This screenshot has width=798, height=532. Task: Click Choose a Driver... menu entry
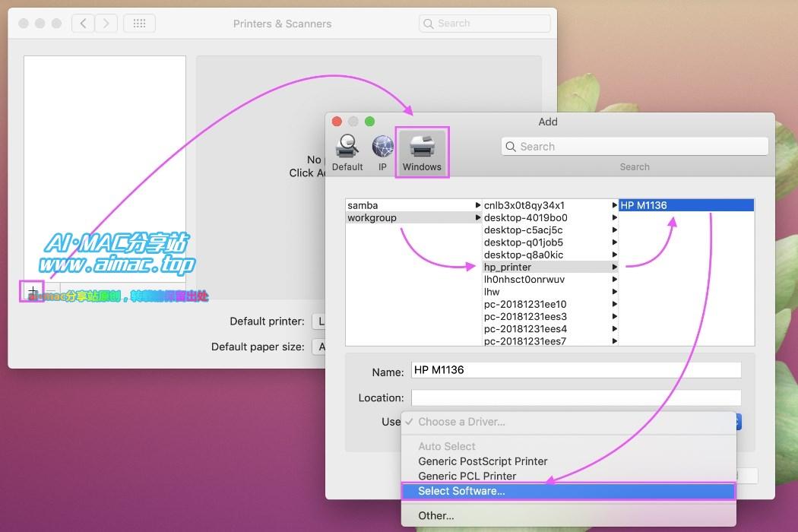click(x=568, y=422)
